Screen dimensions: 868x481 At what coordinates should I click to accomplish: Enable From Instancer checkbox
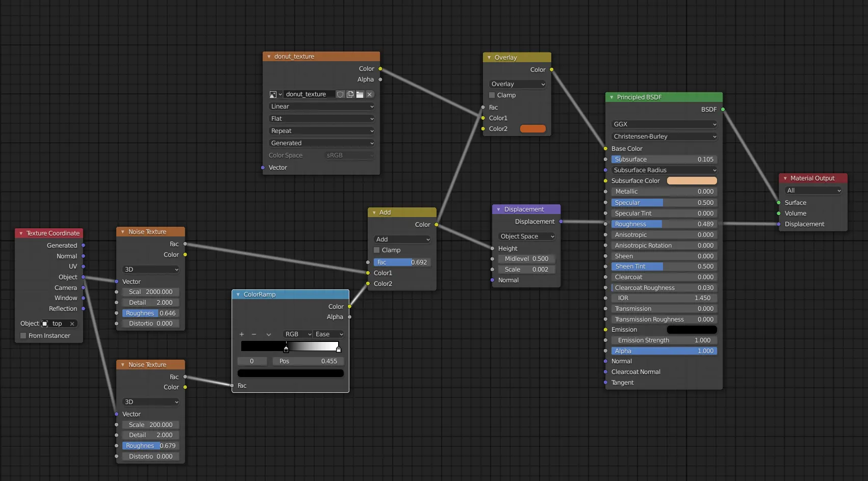pos(23,336)
